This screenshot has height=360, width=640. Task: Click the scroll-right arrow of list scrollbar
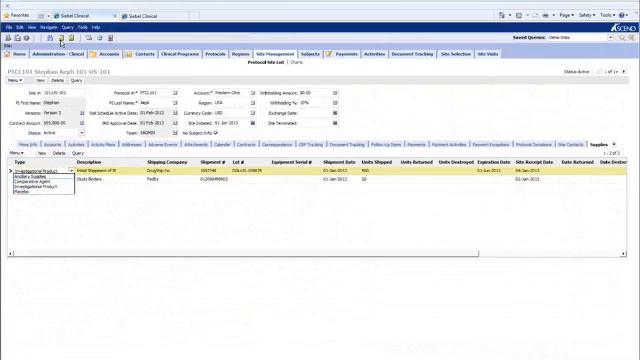pyautogui.click(x=623, y=253)
